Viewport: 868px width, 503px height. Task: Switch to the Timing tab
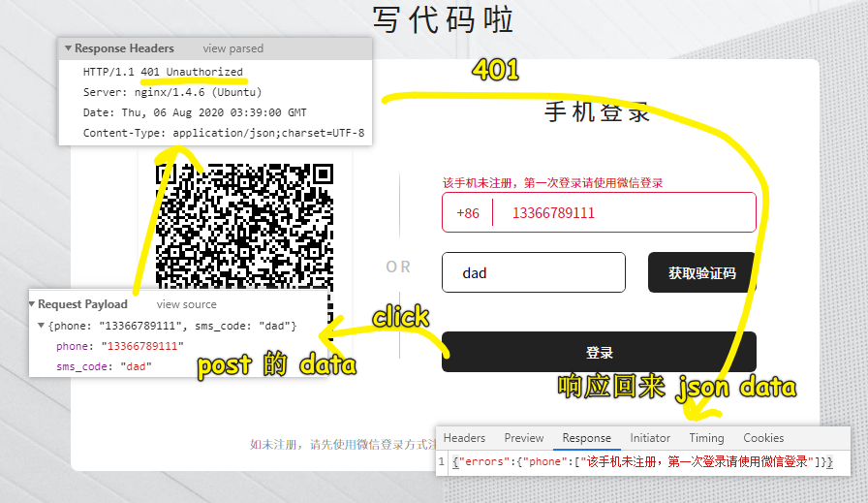click(x=706, y=438)
